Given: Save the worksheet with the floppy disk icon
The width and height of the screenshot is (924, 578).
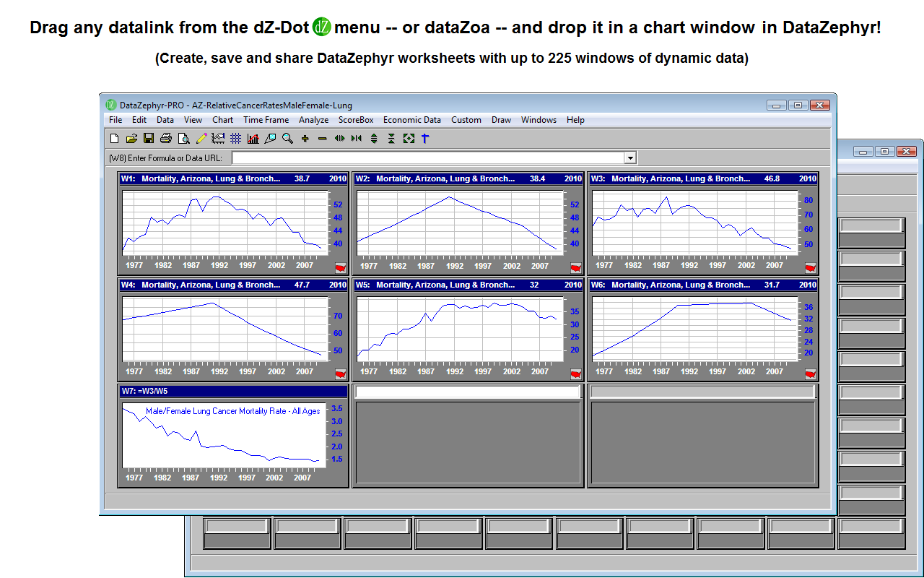Looking at the screenshot, I should point(149,139).
